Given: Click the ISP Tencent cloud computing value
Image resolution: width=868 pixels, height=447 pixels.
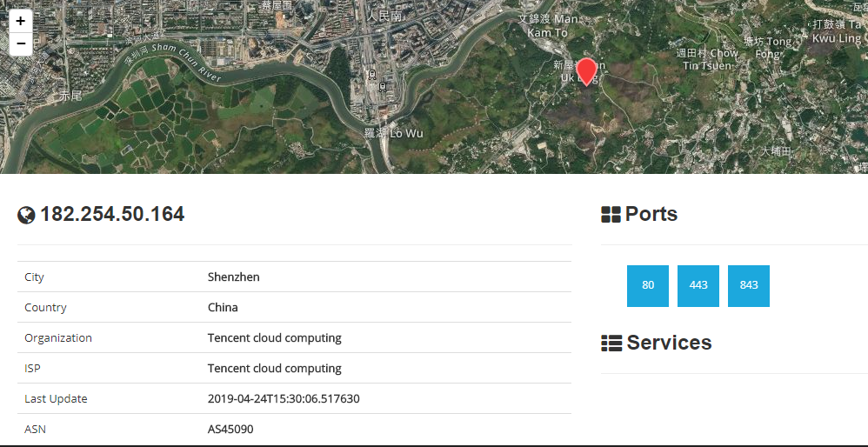Looking at the screenshot, I should [275, 368].
